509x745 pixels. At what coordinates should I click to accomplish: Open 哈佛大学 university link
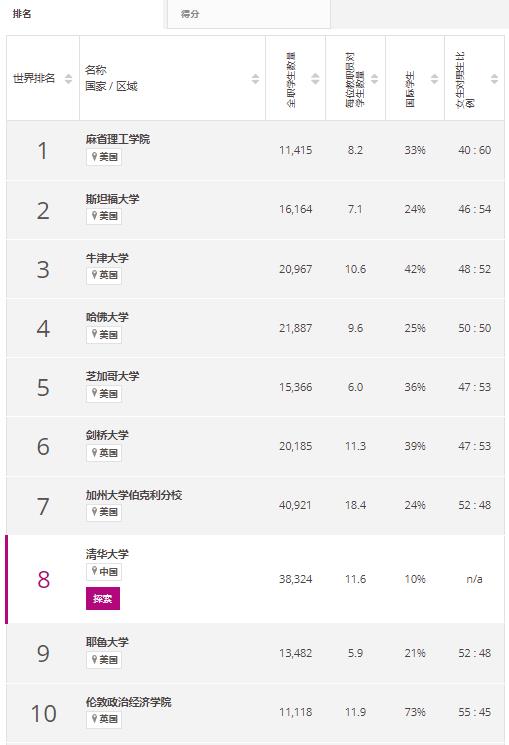107,317
